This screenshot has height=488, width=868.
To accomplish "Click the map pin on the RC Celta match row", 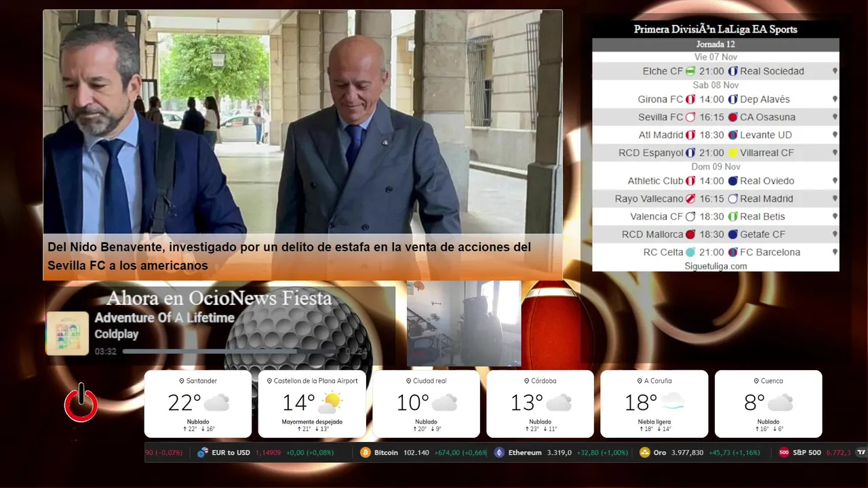I will tap(835, 252).
